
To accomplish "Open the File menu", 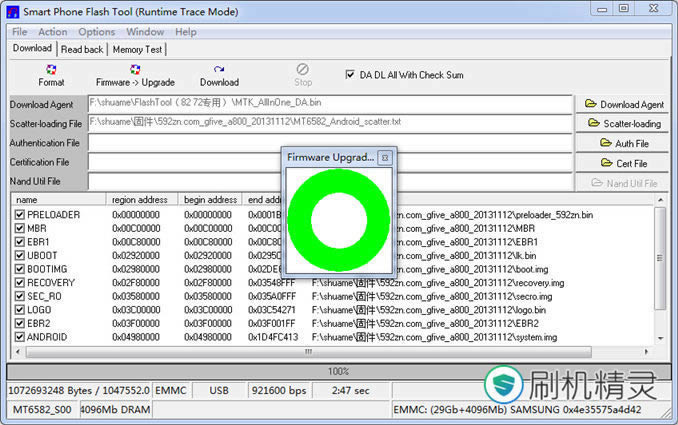I will 19,32.
